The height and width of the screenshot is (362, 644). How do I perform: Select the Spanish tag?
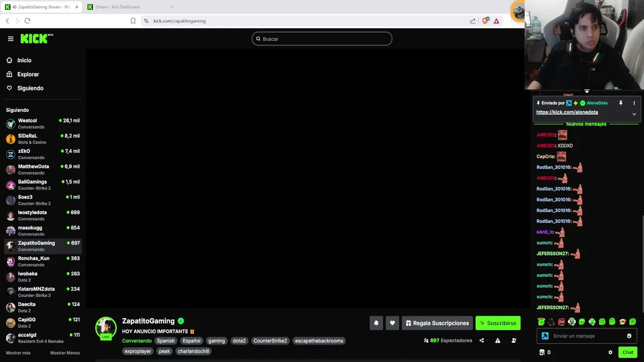pyautogui.click(x=166, y=341)
